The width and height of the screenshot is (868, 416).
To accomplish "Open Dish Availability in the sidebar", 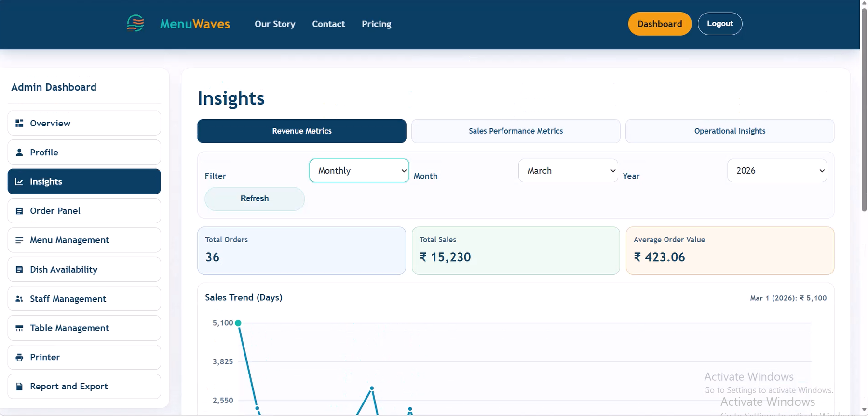I will tap(84, 269).
